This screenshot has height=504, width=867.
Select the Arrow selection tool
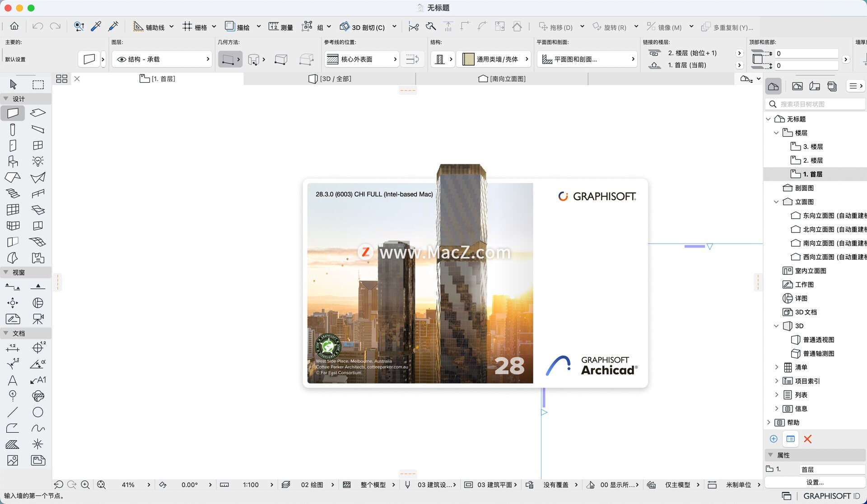tap(13, 84)
